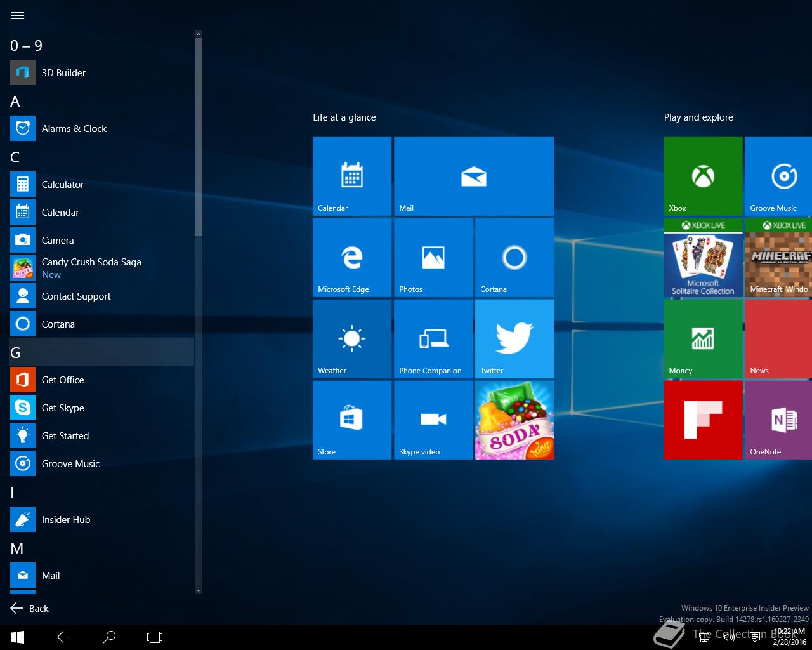This screenshot has width=812, height=650.
Task: Click the taskbar back arrow
Action: coord(63,637)
